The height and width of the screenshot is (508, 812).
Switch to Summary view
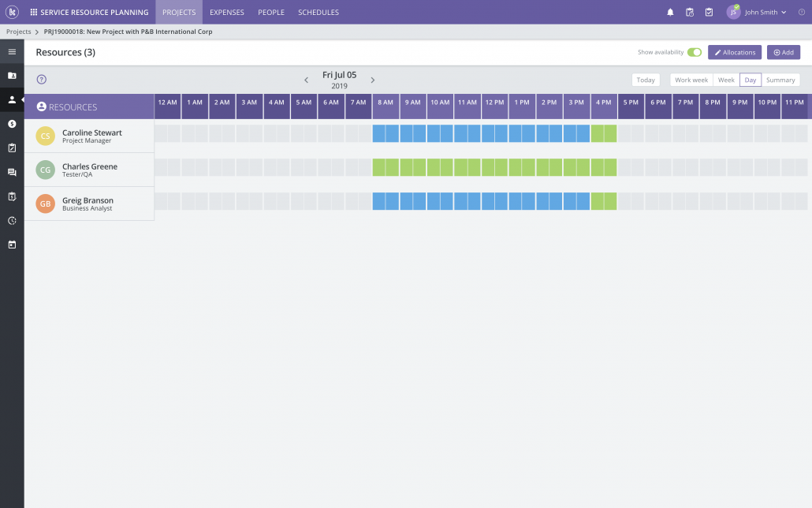pyautogui.click(x=780, y=80)
